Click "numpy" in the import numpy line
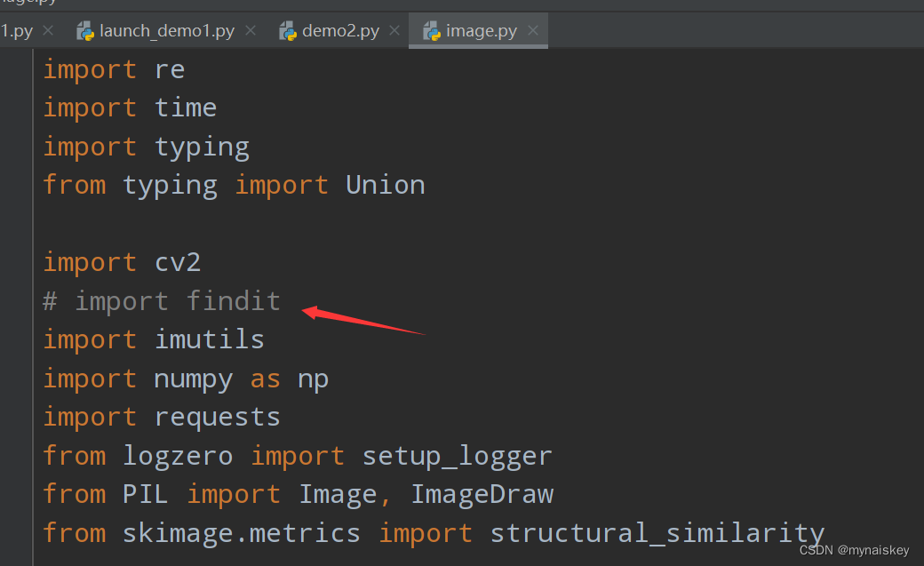The height and width of the screenshot is (566, 924). coord(193,379)
